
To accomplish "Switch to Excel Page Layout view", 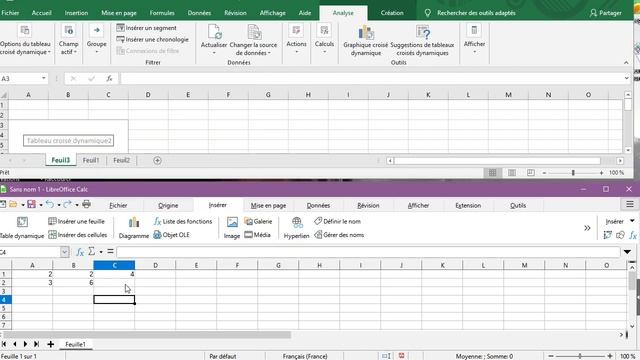I will coord(512,173).
